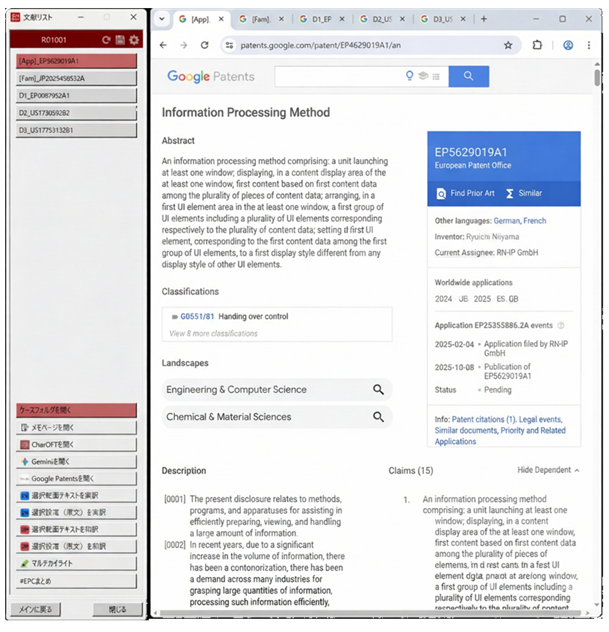Open the Similar documents link
609x632 pixels.
(x=466, y=430)
